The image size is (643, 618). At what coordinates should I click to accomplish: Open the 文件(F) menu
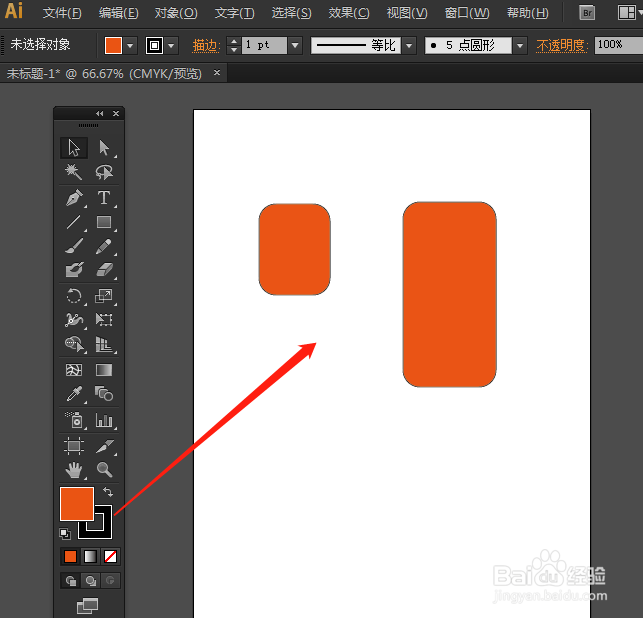(62, 13)
